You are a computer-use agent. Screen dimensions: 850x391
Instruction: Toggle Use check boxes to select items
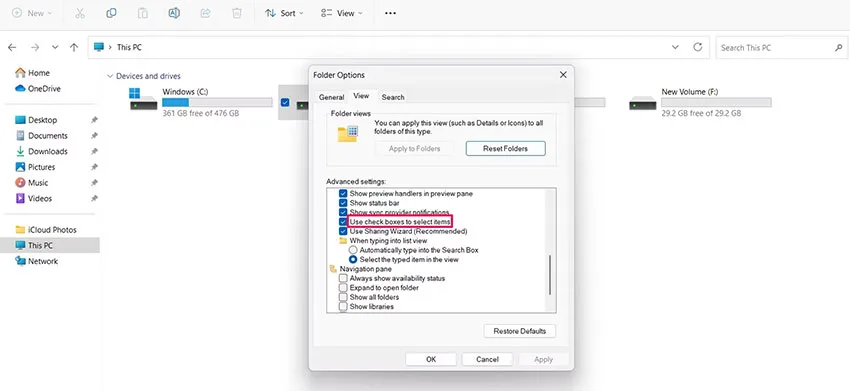point(343,222)
